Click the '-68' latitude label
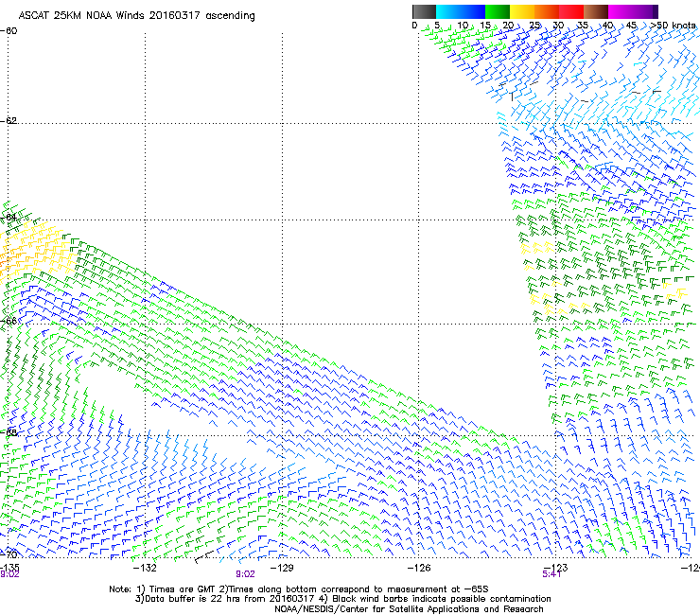Image resolution: width=700 pixels, height=615 pixels. tap(9, 432)
